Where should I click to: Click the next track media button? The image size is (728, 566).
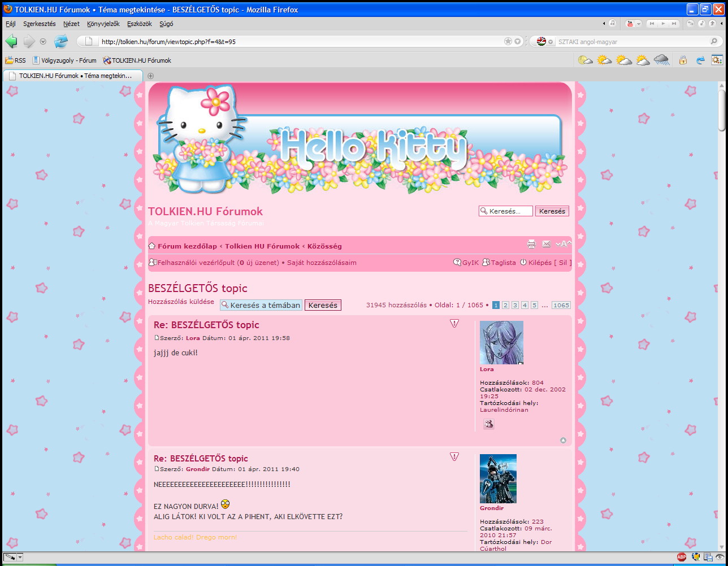pyautogui.click(x=675, y=24)
